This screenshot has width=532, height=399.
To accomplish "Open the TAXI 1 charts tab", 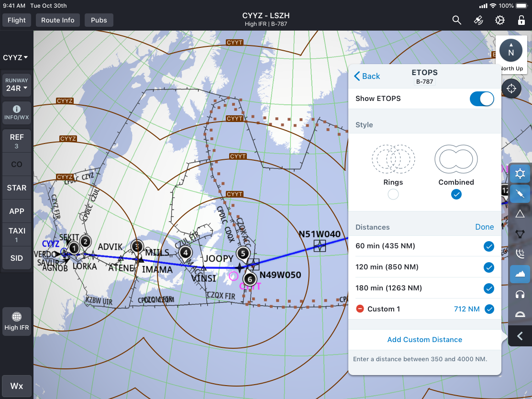I will 17,234.
